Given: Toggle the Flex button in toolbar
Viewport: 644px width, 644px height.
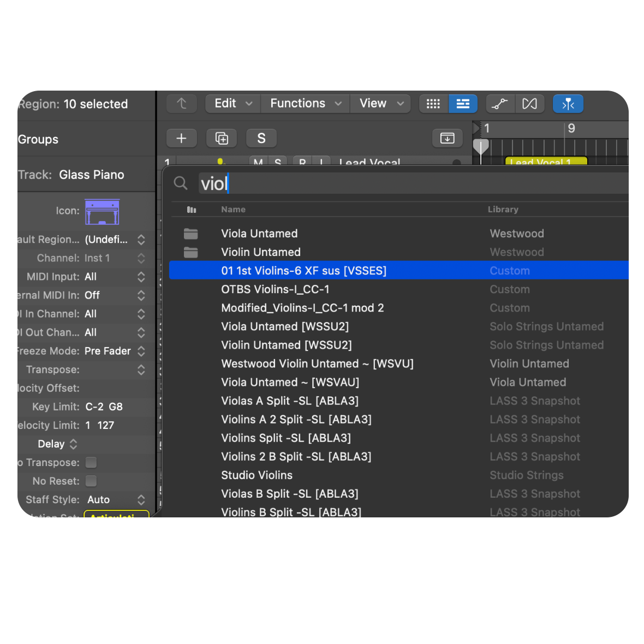Looking at the screenshot, I should coord(529,104).
